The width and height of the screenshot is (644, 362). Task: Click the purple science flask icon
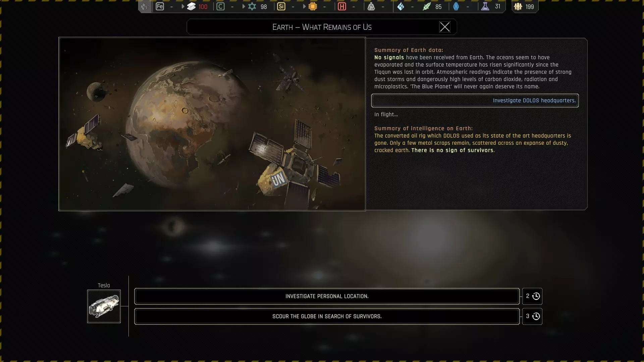pos(485,6)
